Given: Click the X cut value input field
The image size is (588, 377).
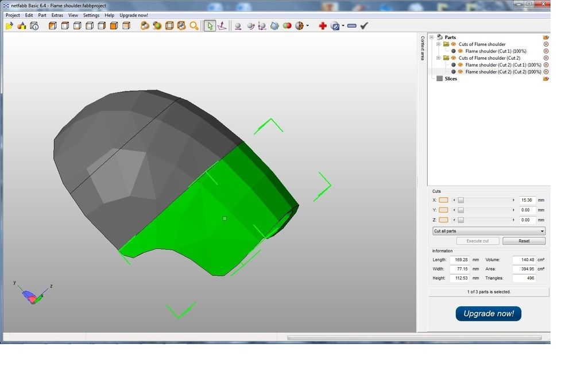Looking at the screenshot, I should coord(527,200).
